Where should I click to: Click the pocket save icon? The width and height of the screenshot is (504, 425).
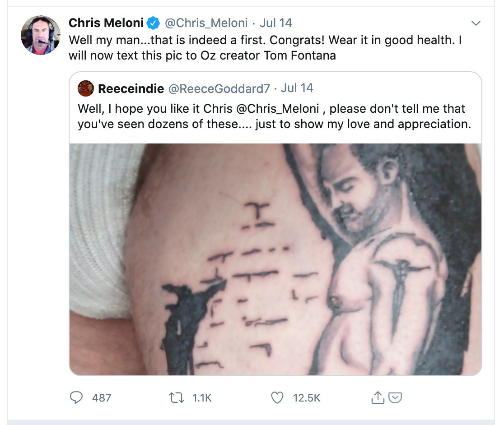click(x=395, y=398)
